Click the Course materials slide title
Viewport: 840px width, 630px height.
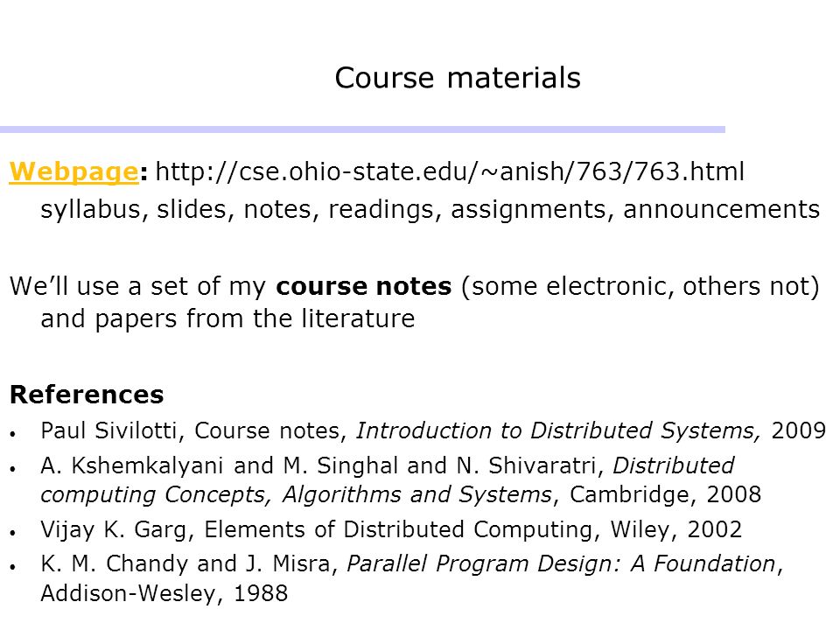[458, 78]
